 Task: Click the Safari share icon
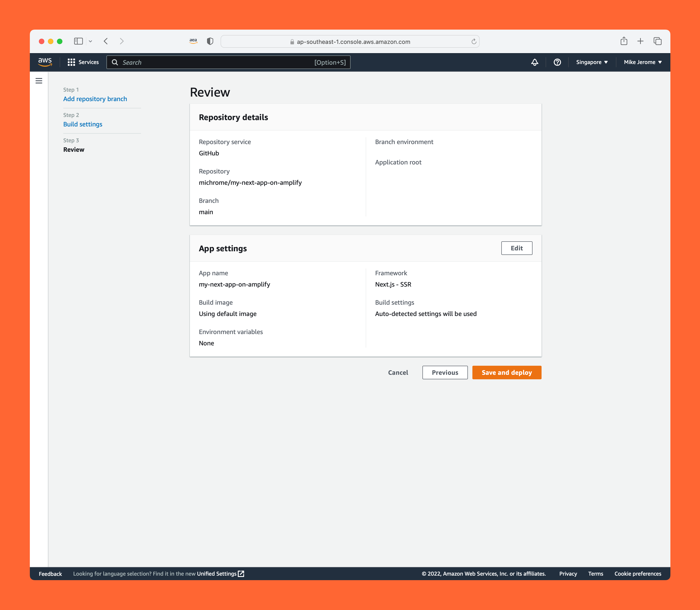[623, 41]
